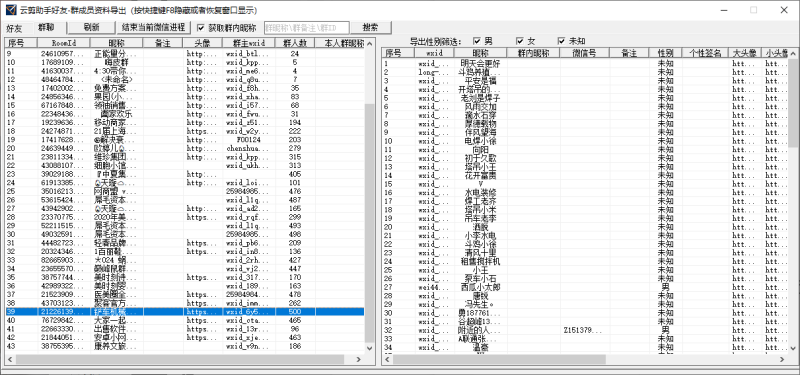Select member row 水电装修
This screenshot has width=800, height=375.
tap(585, 193)
